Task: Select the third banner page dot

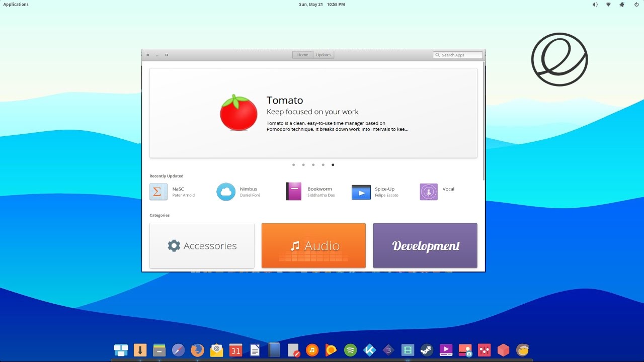Action: (x=313, y=164)
